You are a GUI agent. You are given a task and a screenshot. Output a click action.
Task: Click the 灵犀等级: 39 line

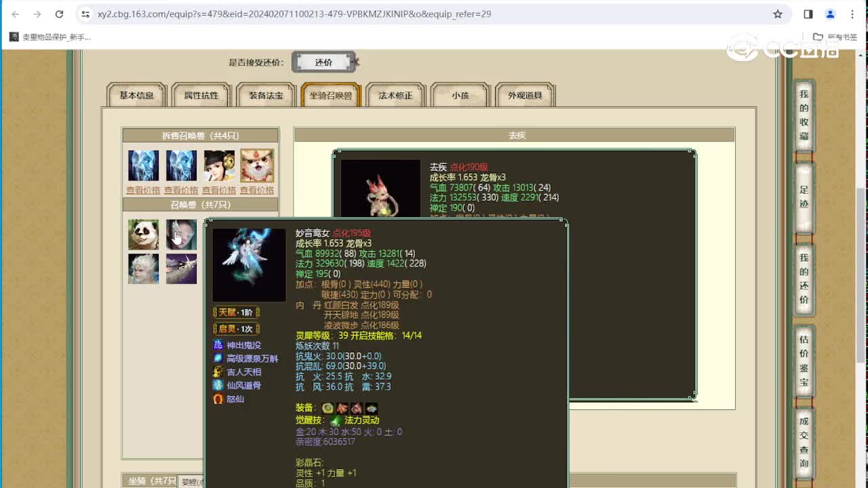point(359,335)
